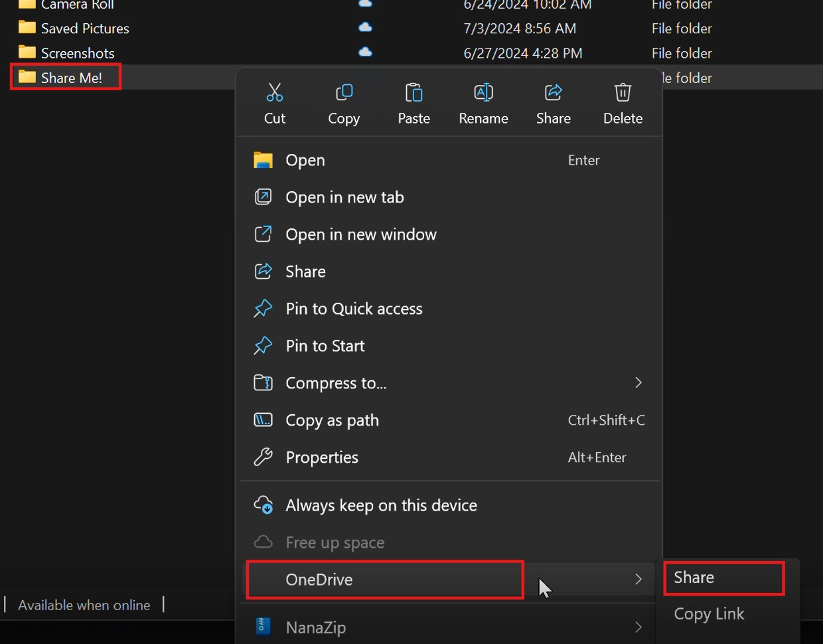Select the Screenshots folder in file list

[77, 53]
